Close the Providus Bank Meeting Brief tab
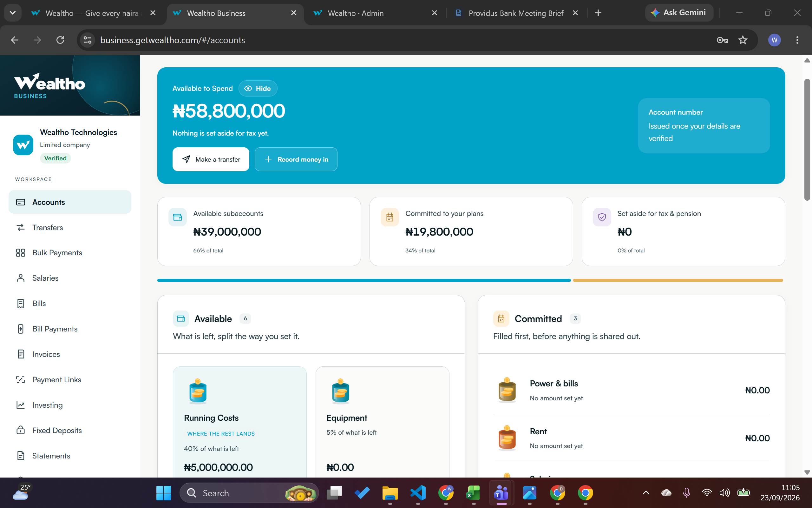 (575, 13)
